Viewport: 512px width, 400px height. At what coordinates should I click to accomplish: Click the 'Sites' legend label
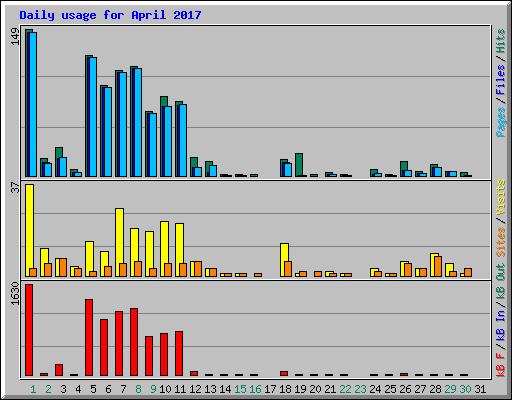click(500, 242)
